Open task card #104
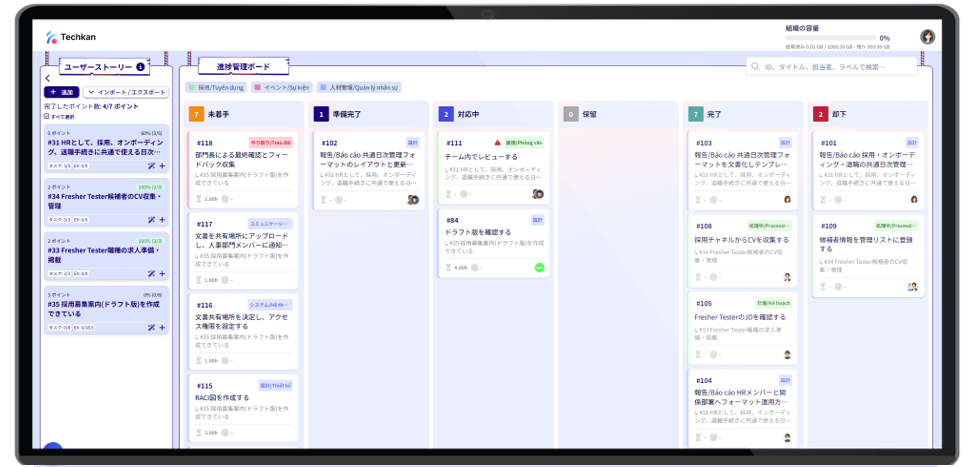Screen dimensions: 970x467 [x=742, y=409]
